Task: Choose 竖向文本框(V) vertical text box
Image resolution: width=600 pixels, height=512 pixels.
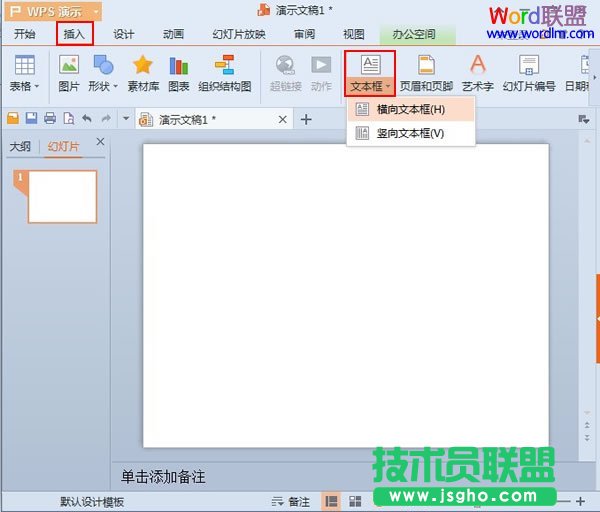Action: (411, 133)
